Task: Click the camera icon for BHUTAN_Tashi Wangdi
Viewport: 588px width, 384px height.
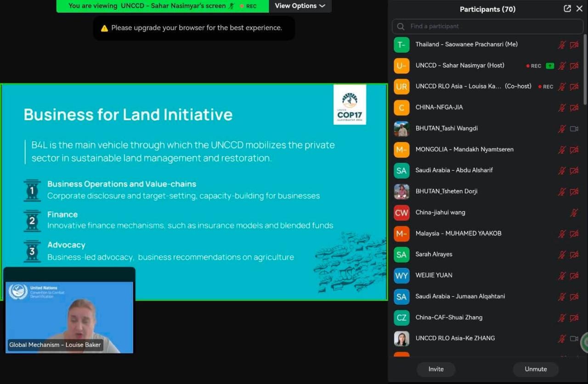Action: click(574, 129)
